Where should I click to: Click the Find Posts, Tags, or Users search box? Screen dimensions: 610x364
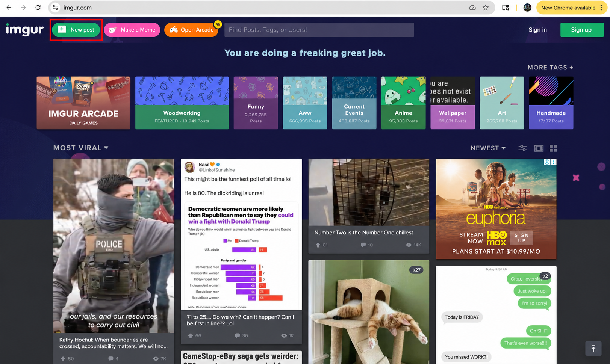[319, 30]
